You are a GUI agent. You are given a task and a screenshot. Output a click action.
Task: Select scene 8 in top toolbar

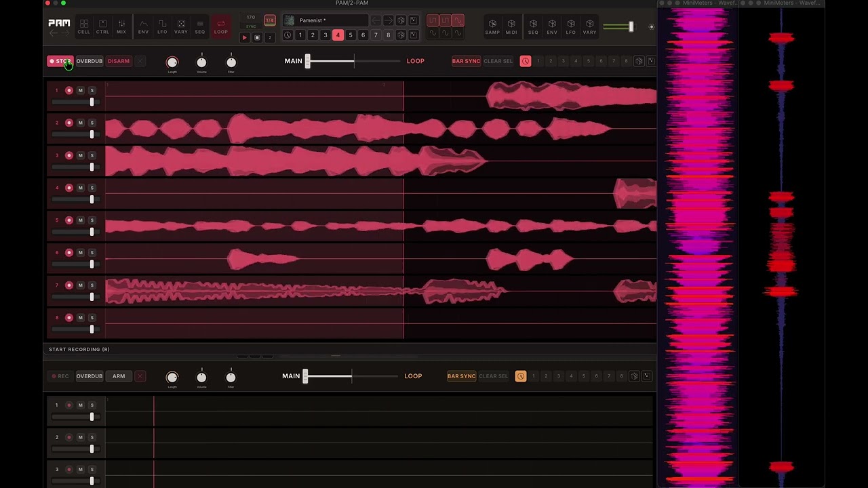click(388, 35)
